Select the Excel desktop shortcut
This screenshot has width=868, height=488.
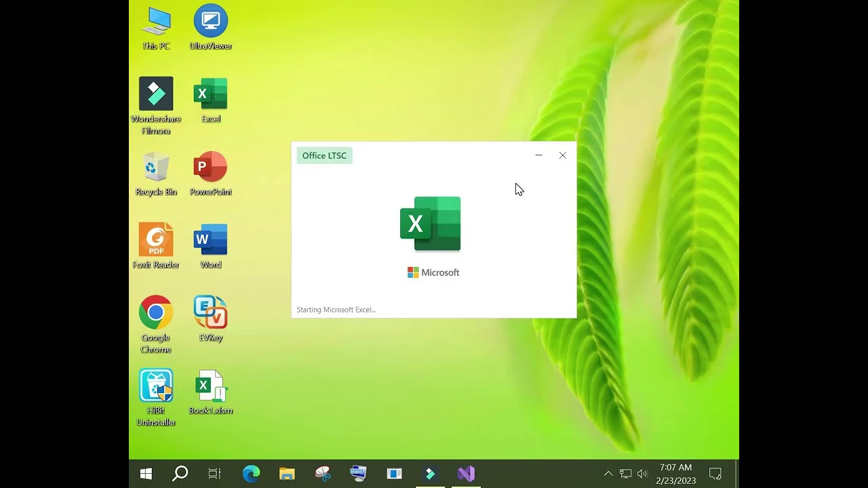pyautogui.click(x=210, y=100)
